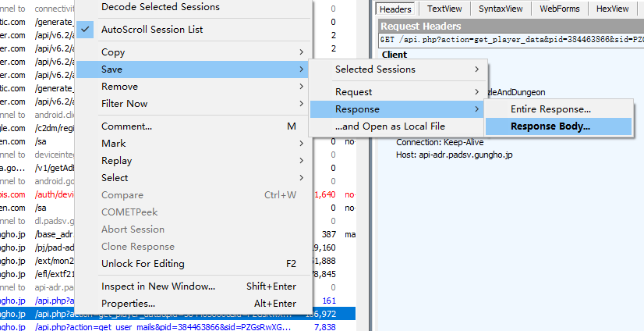Open session Properties... entry
The width and height of the screenshot is (644, 331).
point(128,304)
